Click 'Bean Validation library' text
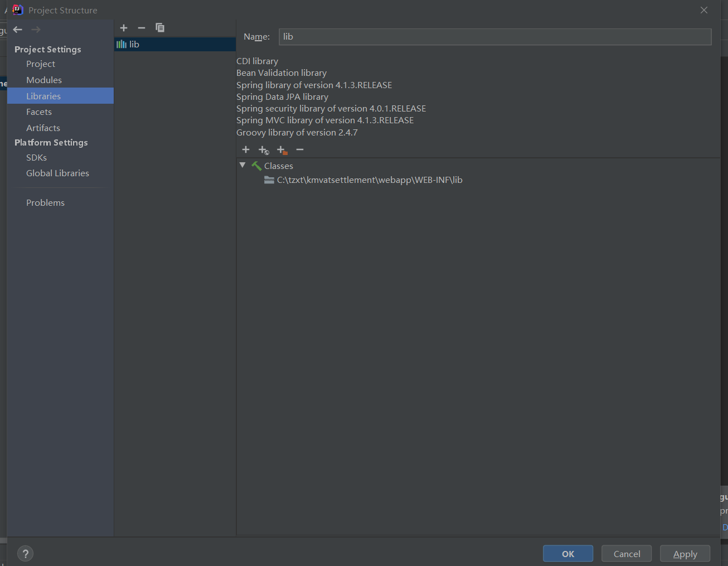 (x=282, y=73)
